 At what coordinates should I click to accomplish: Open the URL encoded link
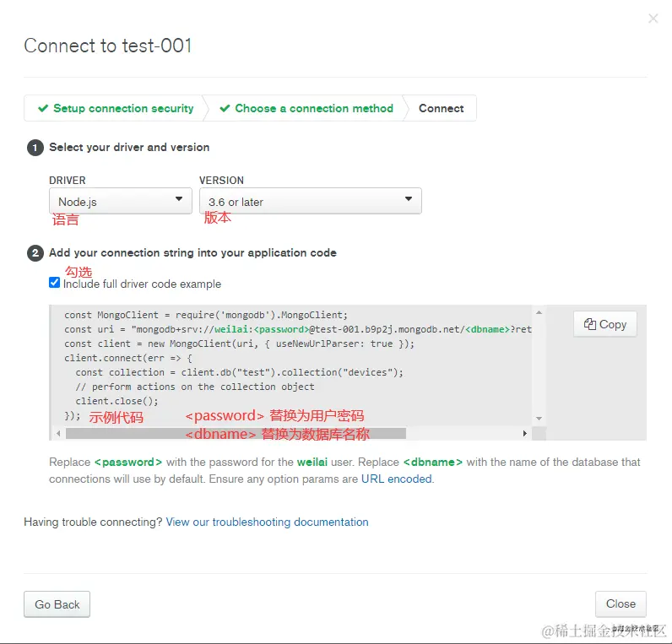click(x=397, y=479)
